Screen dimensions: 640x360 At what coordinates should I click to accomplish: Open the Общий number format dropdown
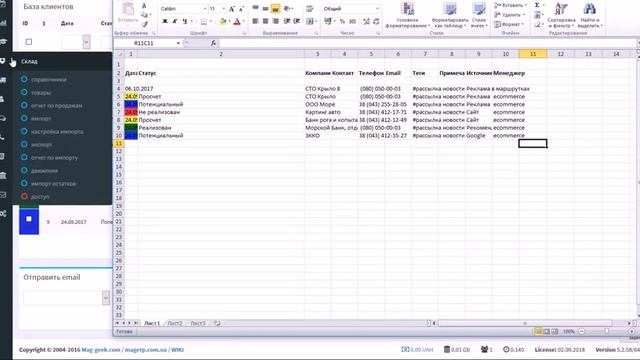pyautogui.click(x=377, y=9)
